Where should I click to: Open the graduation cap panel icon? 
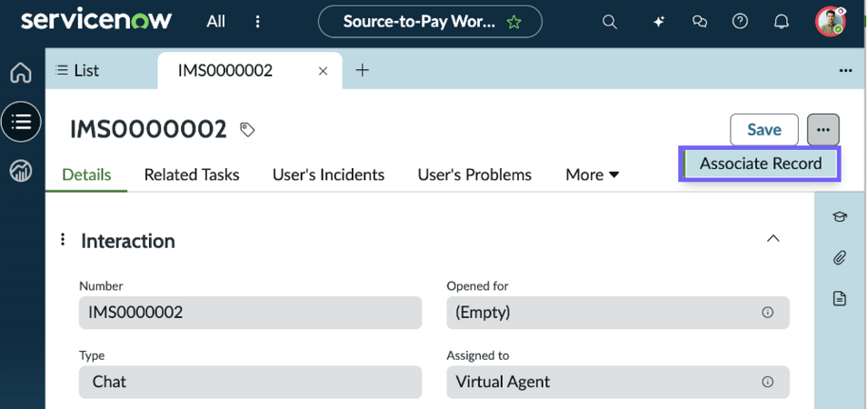pyautogui.click(x=840, y=216)
